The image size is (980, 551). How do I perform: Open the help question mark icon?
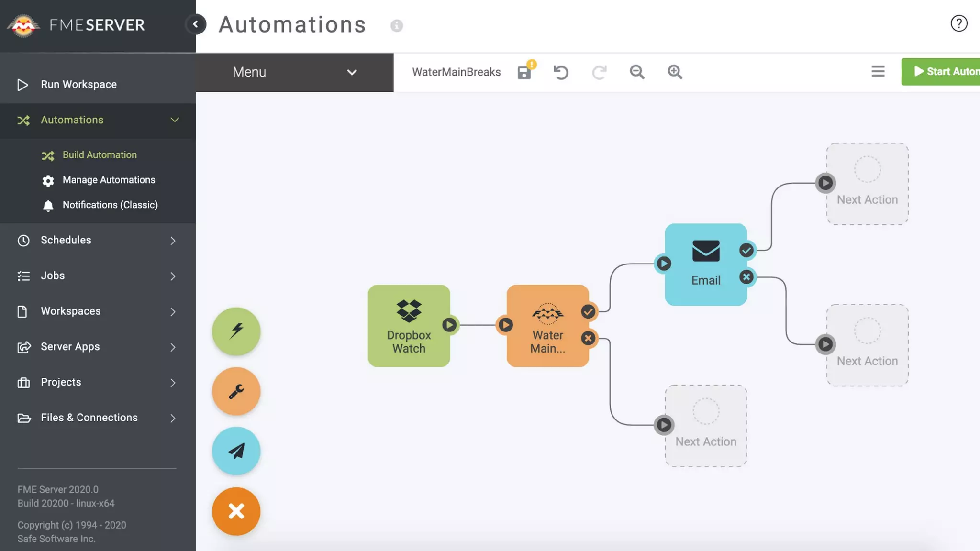(x=958, y=23)
